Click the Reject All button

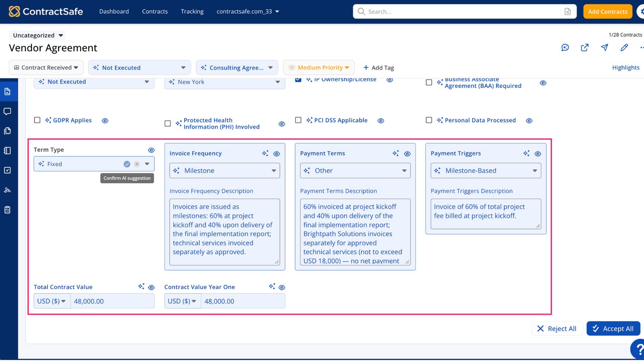pyautogui.click(x=557, y=328)
